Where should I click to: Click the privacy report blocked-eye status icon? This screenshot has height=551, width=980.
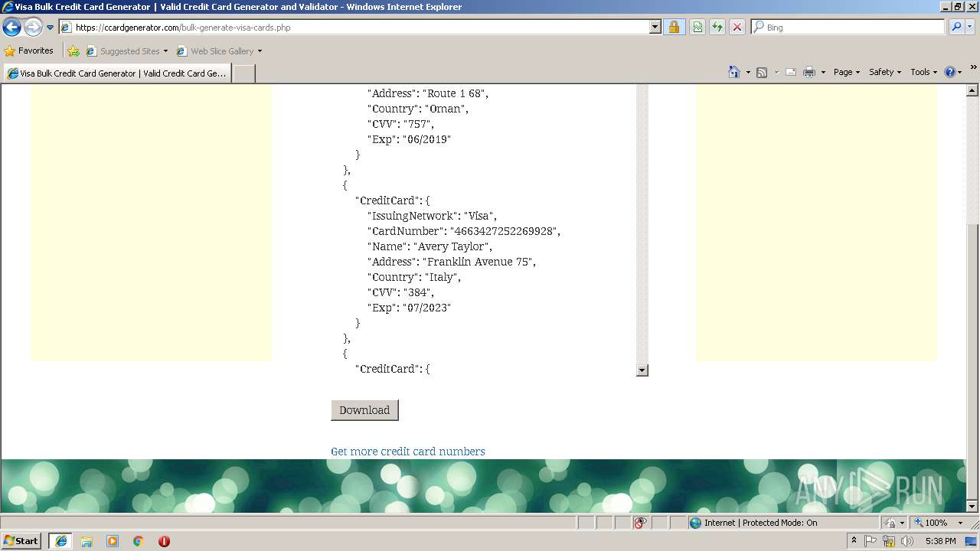(x=641, y=523)
